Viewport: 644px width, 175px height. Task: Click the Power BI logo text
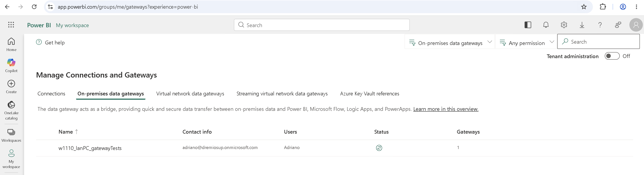pos(39,25)
